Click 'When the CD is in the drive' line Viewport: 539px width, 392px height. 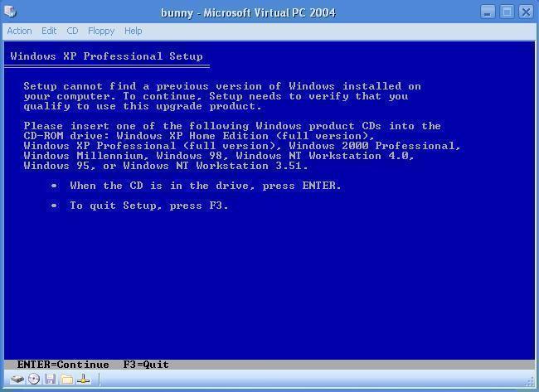point(206,186)
